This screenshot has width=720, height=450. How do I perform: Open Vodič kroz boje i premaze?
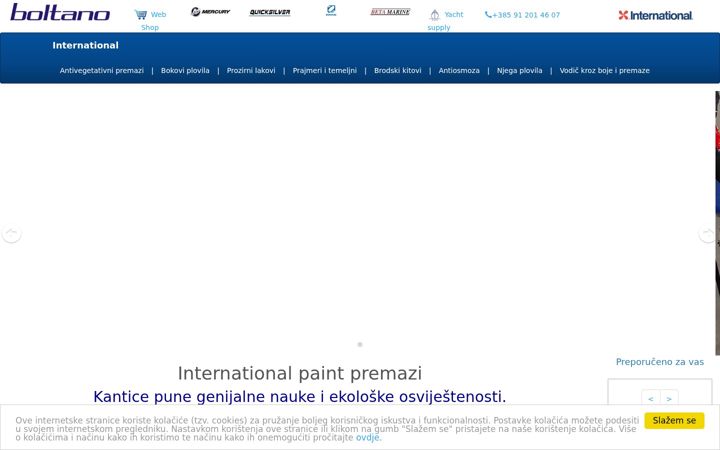point(604,71)
